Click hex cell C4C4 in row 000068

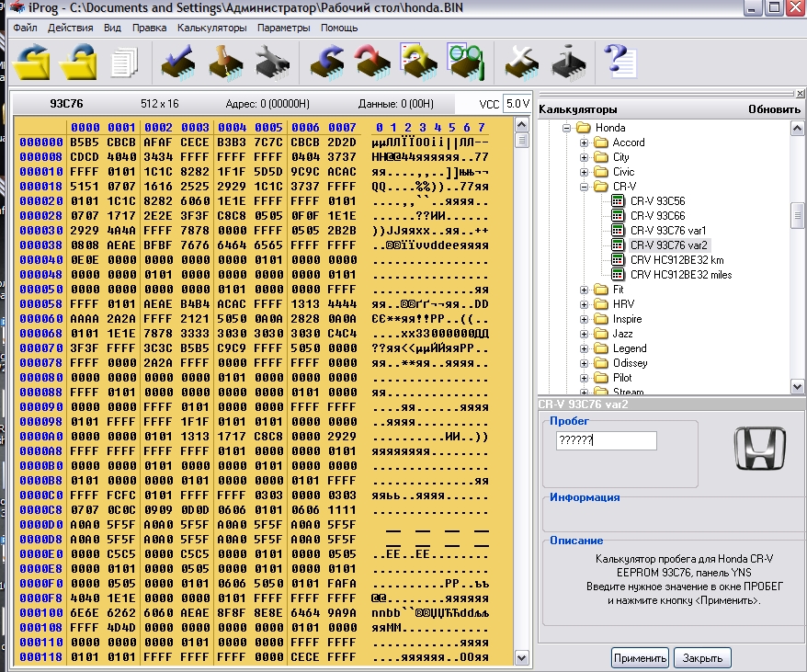(x=342, y=334)
